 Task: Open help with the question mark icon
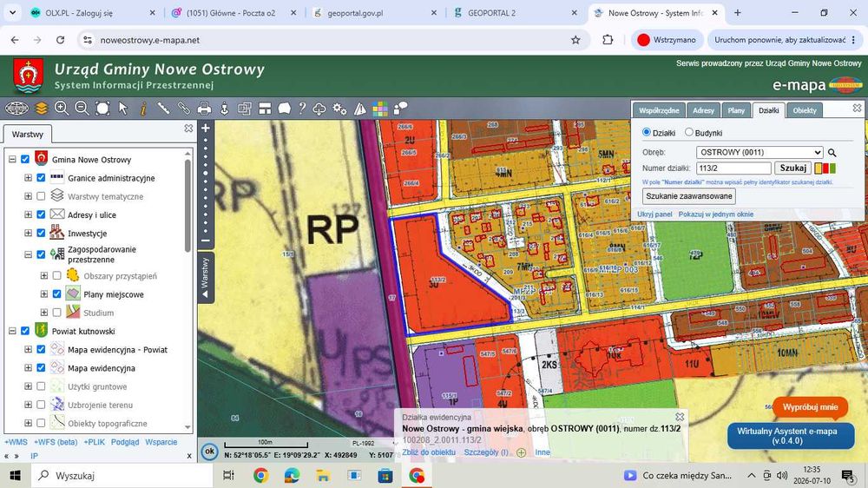pos(302,108)
